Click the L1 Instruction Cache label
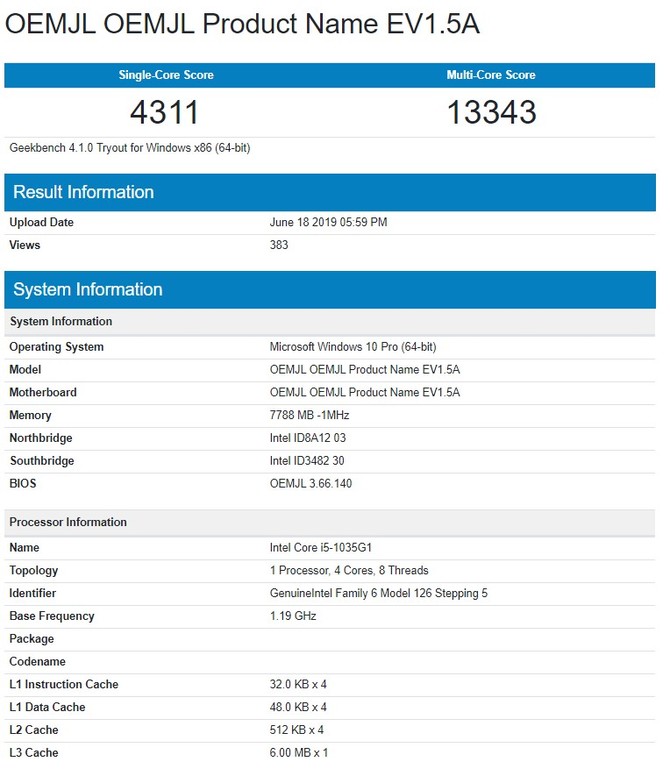Viewport: 670px width, 776px height. pyautogui.click(x=64, y=684)
